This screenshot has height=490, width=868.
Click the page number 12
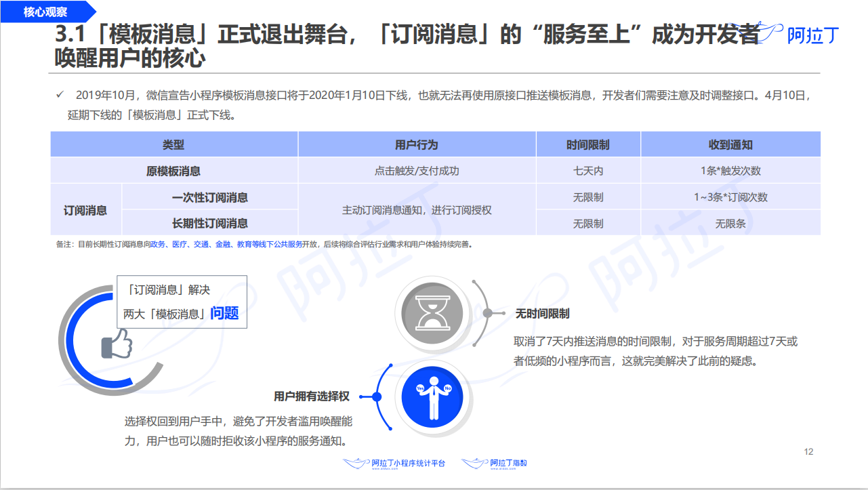pyautogui.click(x=808, y=452)
